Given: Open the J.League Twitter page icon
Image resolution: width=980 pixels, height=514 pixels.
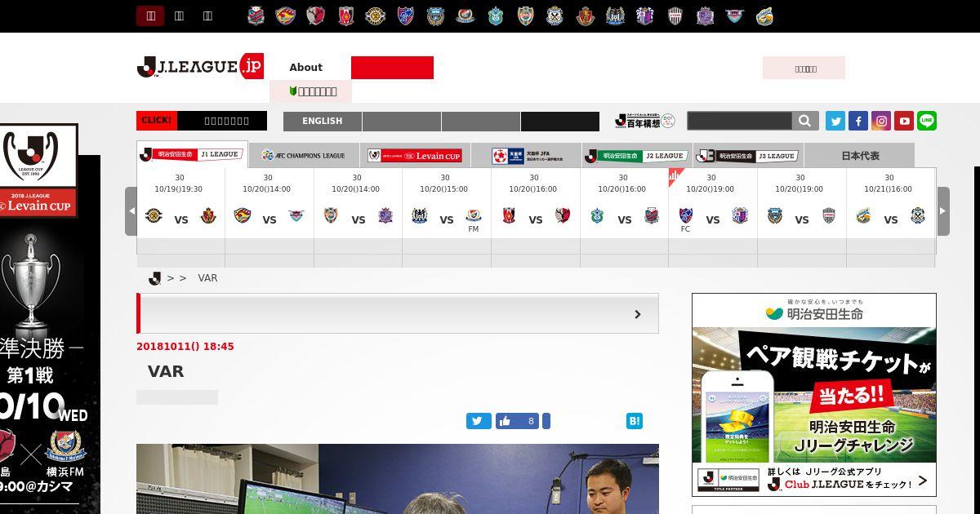Looking at the screenshot, I should [x=835, y=121].
